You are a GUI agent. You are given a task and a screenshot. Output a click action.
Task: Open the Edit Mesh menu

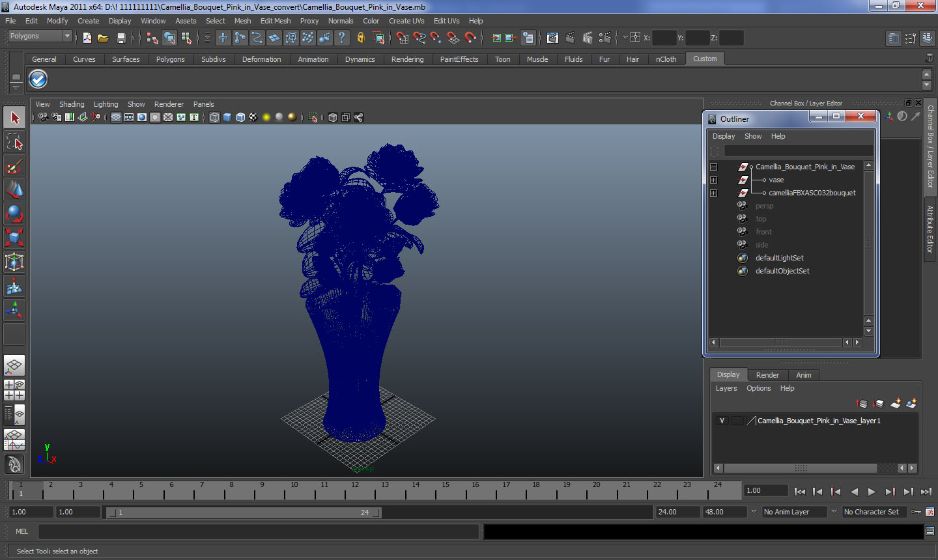pyautogui.click(x=276, y=21)
